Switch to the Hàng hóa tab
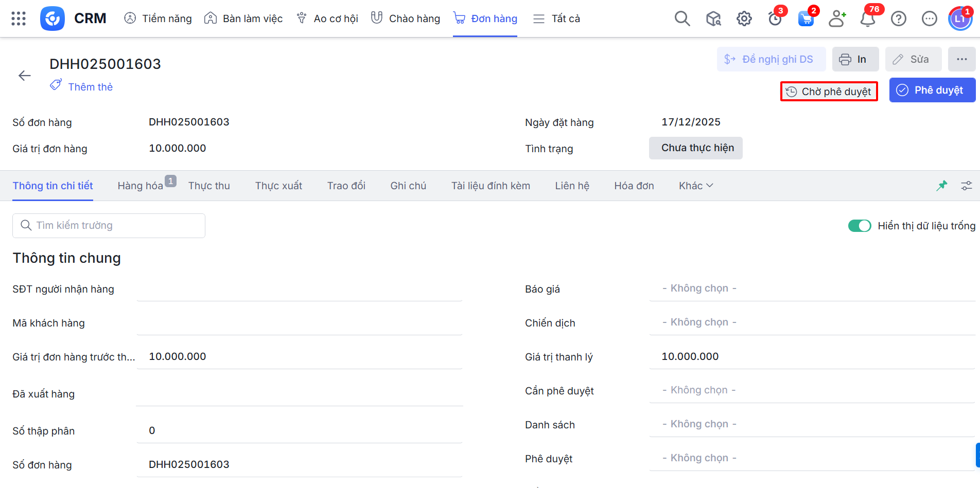Viewport: 980px width, 488px height. (x=141, y=186)
